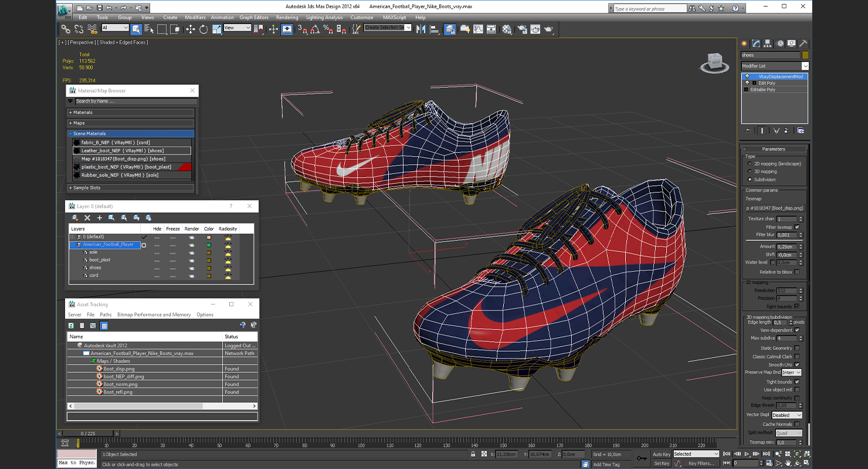Open the Curve Editor from toolbar
The width and height of the screenshot is (868, 469).
point(478,29)
